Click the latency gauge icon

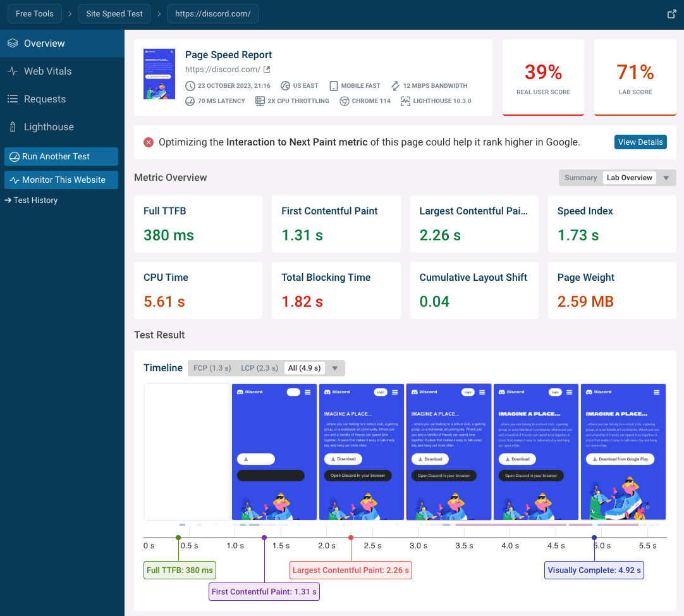tap(190, 101)
